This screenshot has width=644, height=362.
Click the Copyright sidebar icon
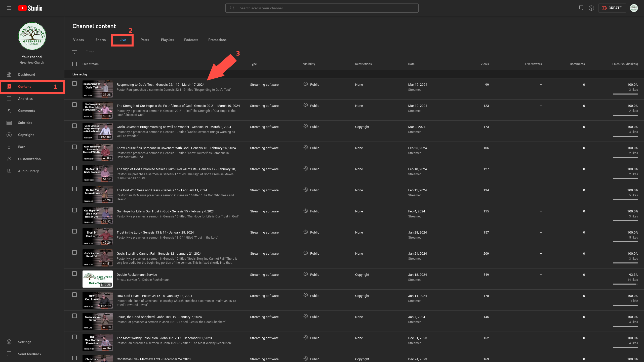pyautogui.click(x=9, y=135)
